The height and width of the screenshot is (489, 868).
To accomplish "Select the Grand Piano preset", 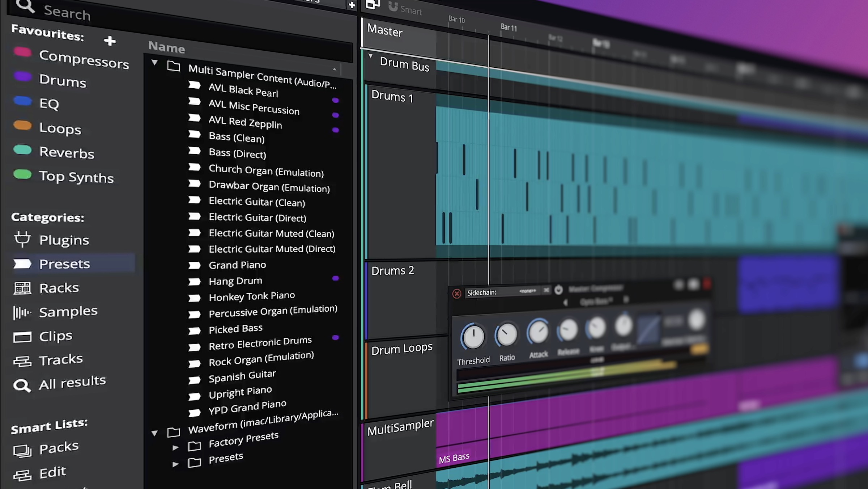I will [237, 265].
